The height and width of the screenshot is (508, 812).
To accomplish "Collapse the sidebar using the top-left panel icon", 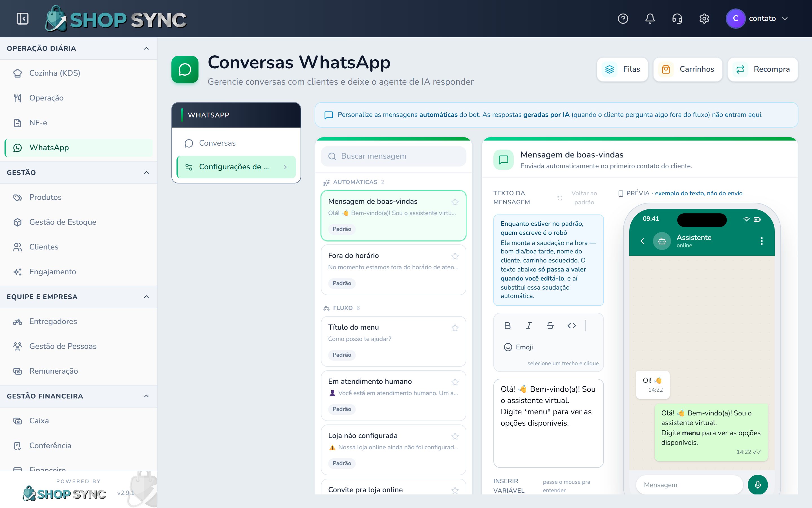I will [x=23, y=18].
